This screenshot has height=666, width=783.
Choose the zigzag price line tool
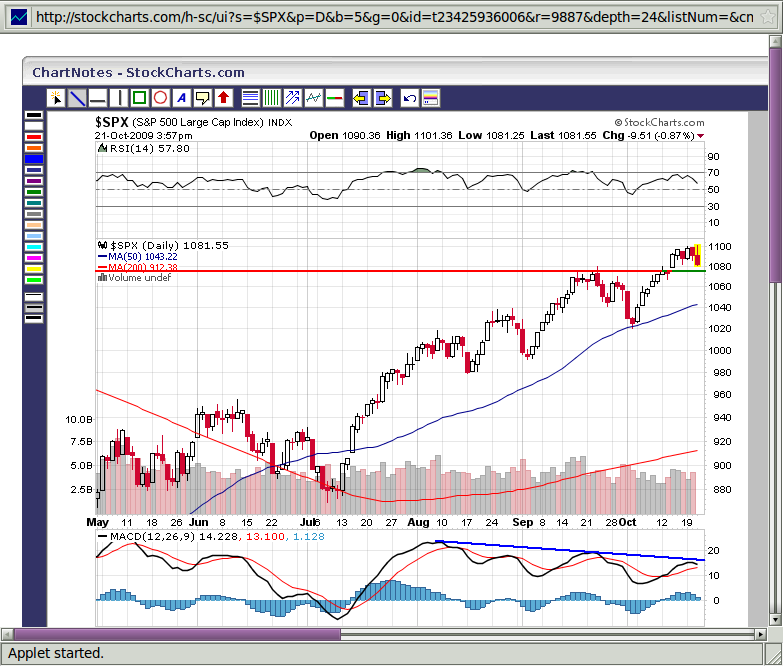pos(313,98)
